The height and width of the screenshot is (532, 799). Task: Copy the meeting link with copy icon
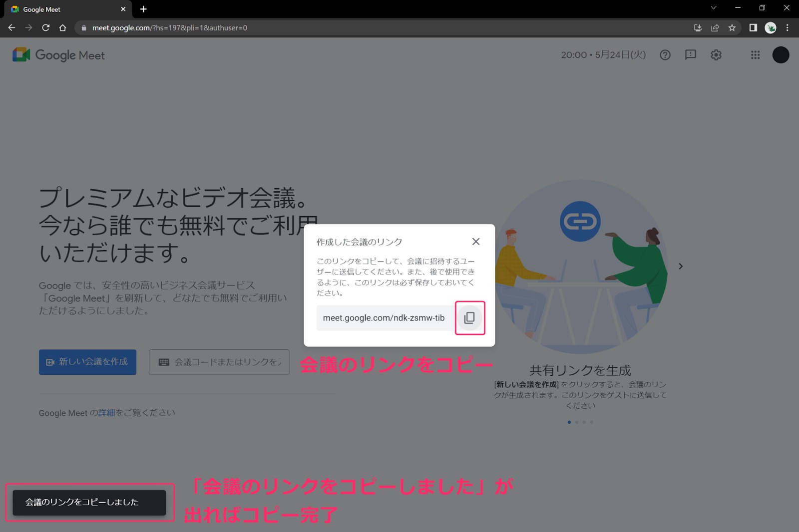coord(469,318)
